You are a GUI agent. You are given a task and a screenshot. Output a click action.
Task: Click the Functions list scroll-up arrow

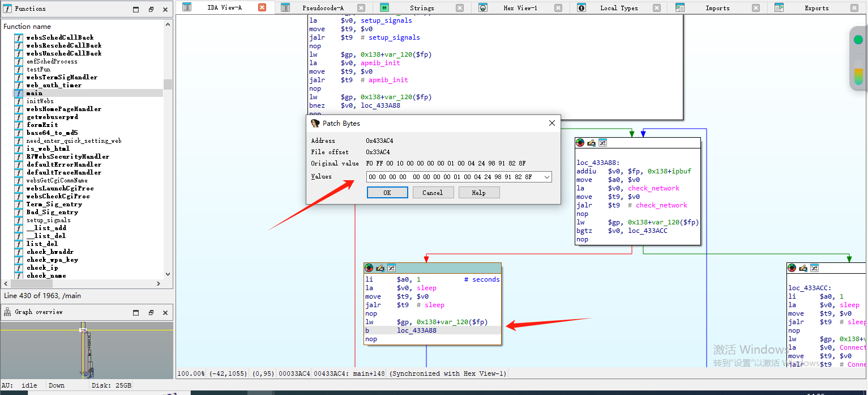[x=168, y=25]
